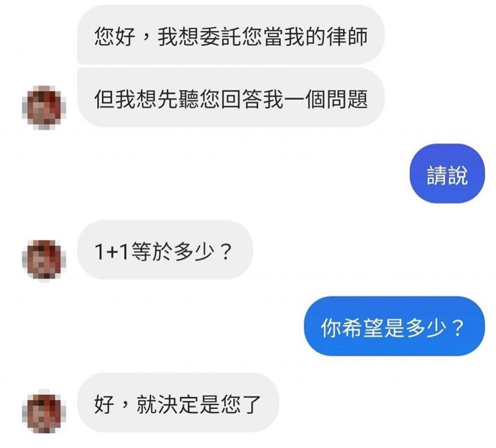This screenshot has height=448, width=496.
Task: Select the word 等於 in the math question
Action: coord(151,252)
